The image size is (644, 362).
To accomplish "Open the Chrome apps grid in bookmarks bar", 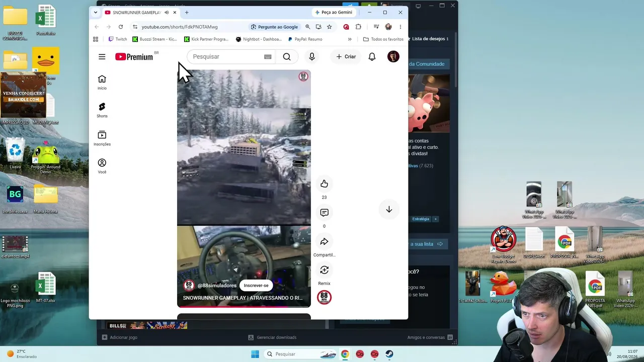I will [x=96, y=39].
